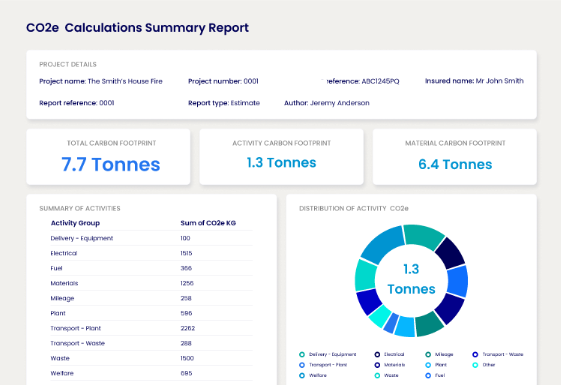Open the Activity Carbon Footprint card

point(282,157)
